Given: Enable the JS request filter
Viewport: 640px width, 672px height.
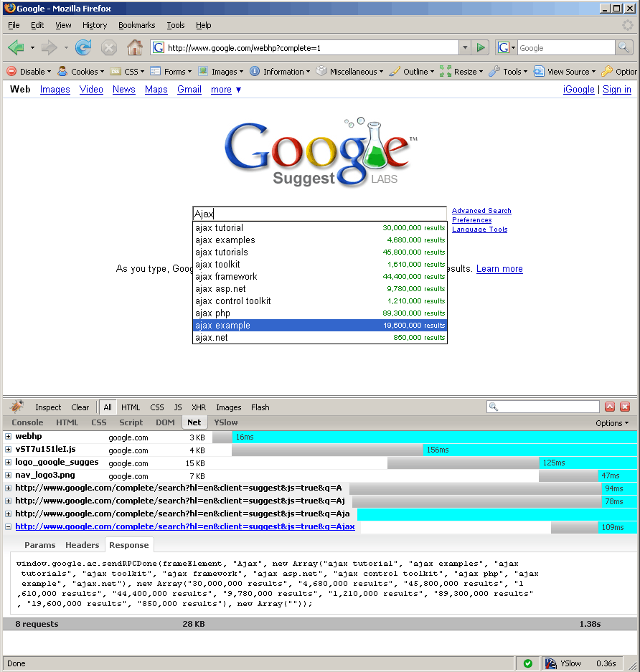Looking at the screenshot, I should [178, 407].
